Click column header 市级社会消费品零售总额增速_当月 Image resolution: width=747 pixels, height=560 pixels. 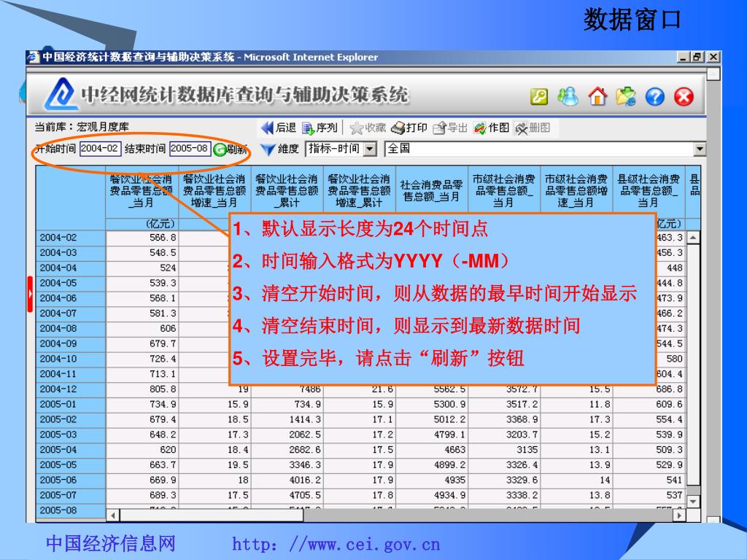[x=576, y=191]
